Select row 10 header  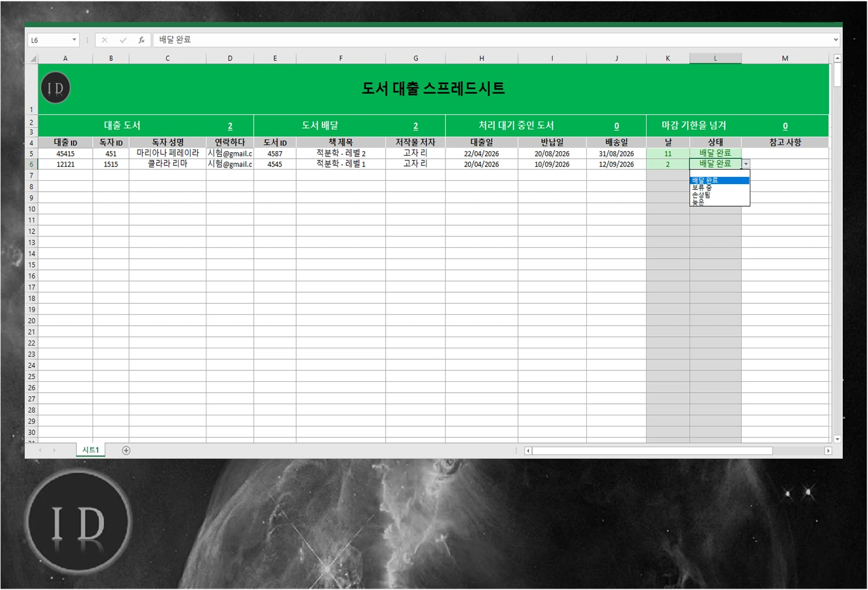click(x=31, y=209)
